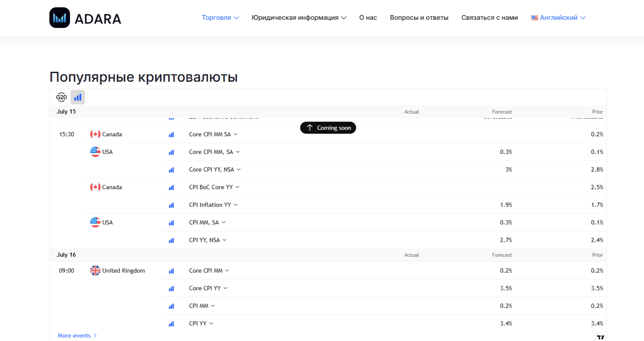Click the TradingView logo in widget corner
644x341 pixels.
coord(601,338)
